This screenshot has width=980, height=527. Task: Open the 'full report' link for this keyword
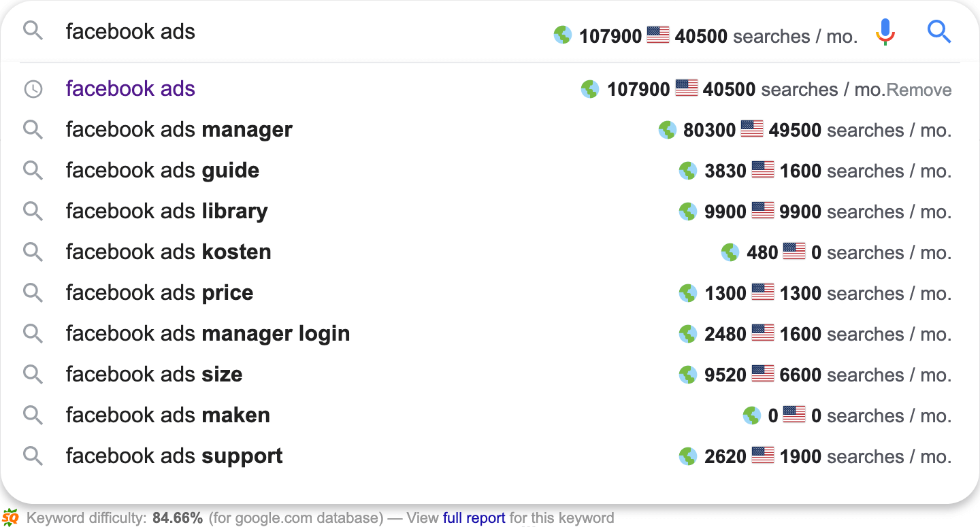point(474,518)
